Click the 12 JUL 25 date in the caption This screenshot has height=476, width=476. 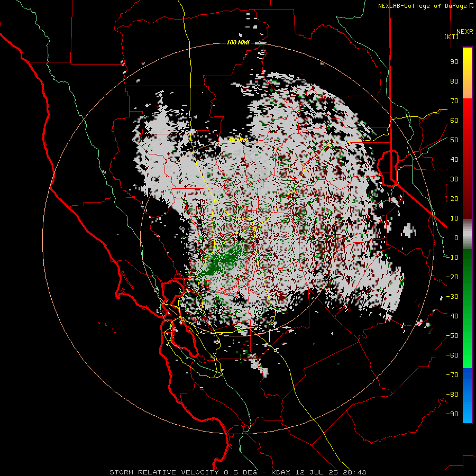(317, 472)
